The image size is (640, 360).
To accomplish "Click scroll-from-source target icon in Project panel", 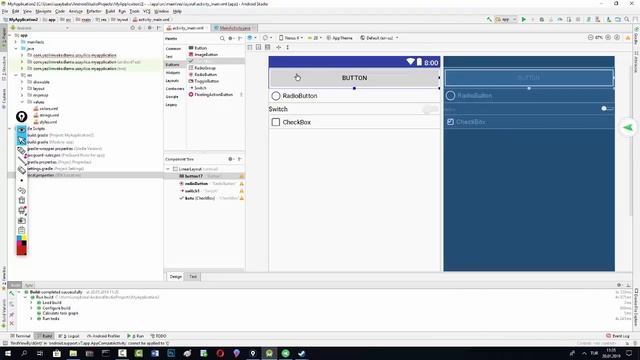I will coord(132,28).
